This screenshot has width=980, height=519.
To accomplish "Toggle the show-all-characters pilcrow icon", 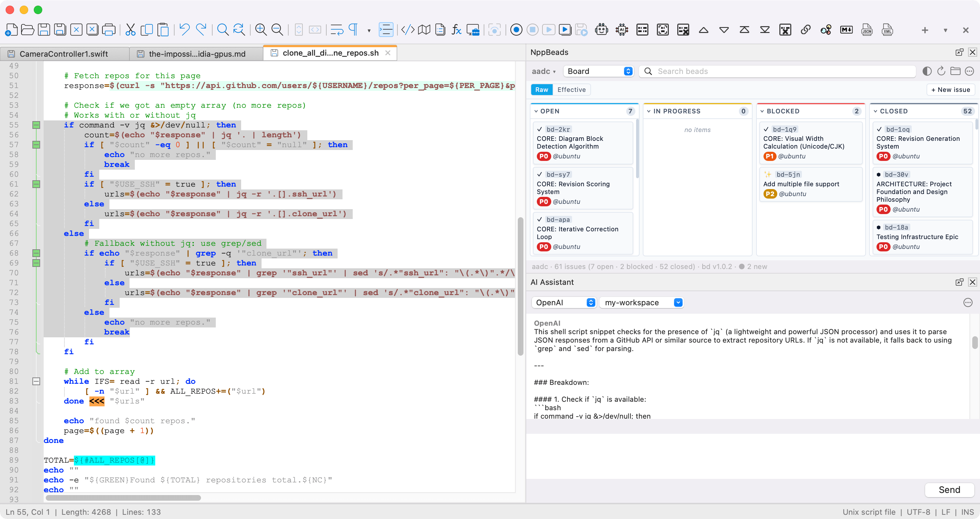I will point(353,30).
